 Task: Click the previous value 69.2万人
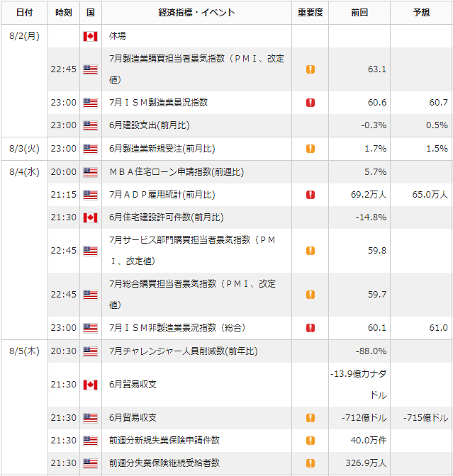click(x=369, y=195)
